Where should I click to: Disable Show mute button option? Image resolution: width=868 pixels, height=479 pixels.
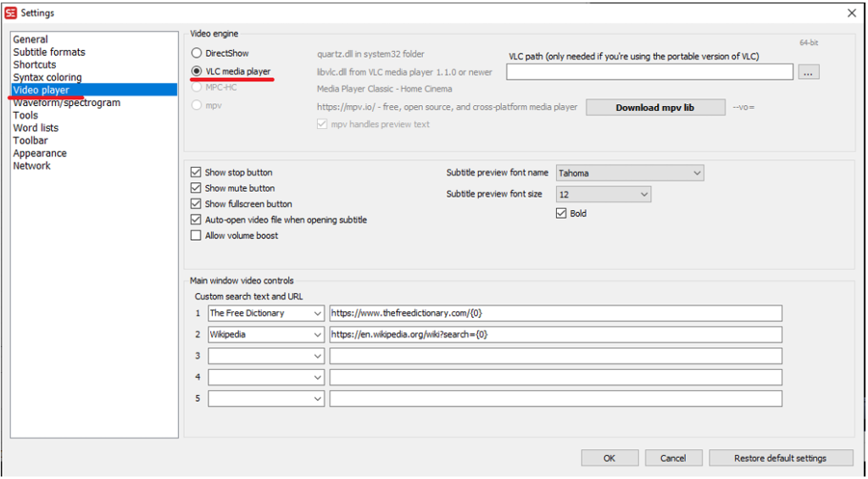click(x=197, y=188)
